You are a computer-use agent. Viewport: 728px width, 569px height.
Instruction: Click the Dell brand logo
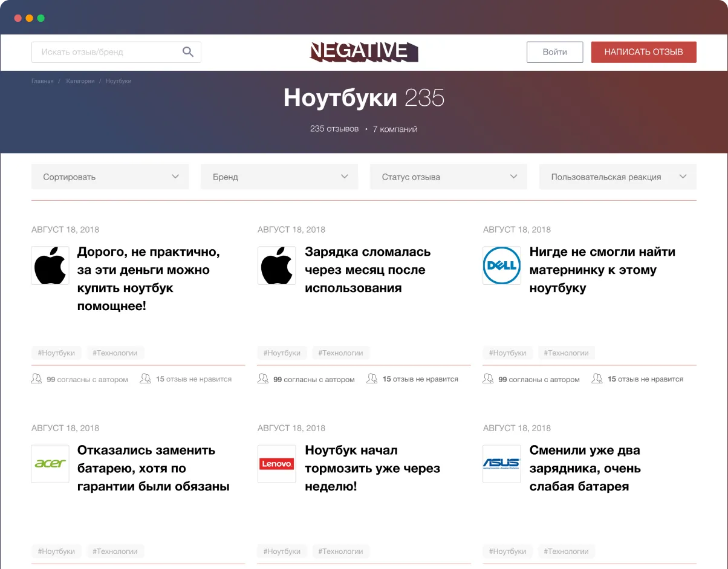[x=502, y=265]
